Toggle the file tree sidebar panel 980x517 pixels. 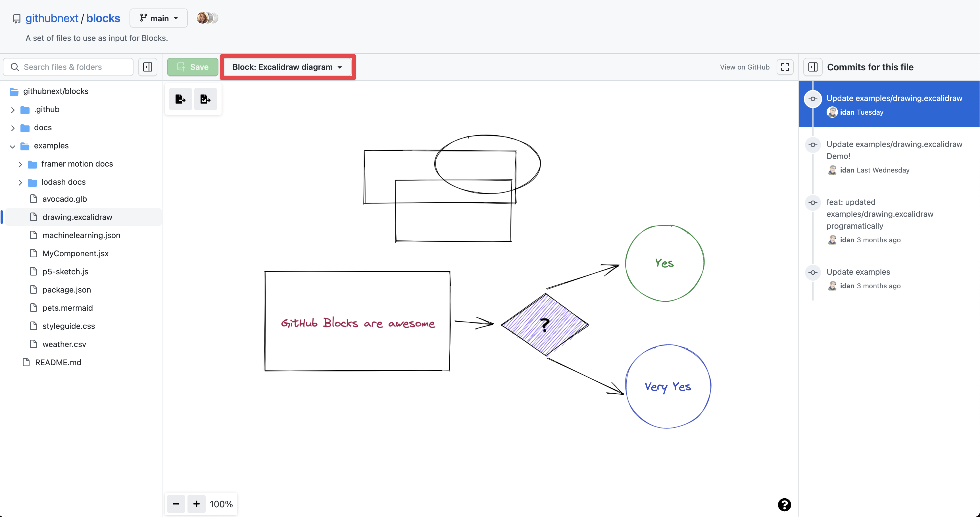point(148,67)
